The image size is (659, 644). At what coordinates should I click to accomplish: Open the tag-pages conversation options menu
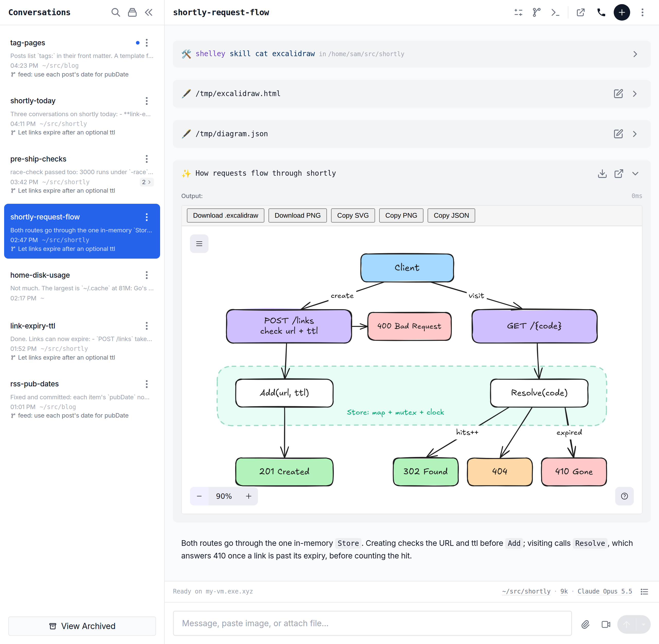coord(147,43)
